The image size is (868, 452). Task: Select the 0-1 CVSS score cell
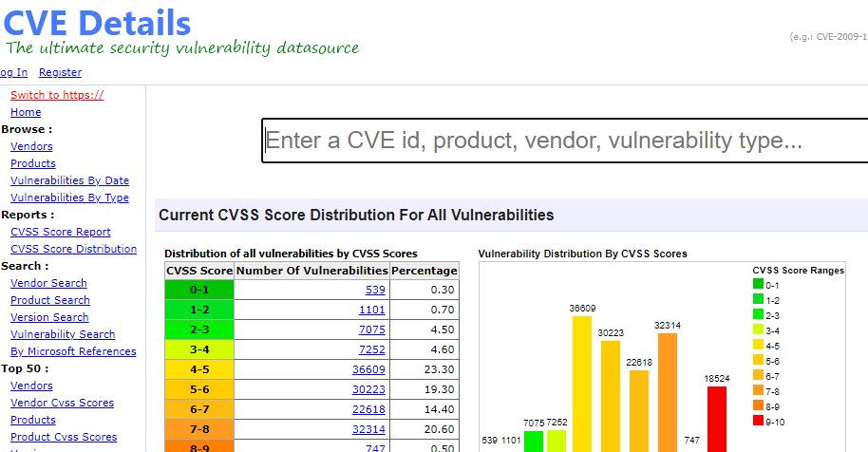pos(199,290)
